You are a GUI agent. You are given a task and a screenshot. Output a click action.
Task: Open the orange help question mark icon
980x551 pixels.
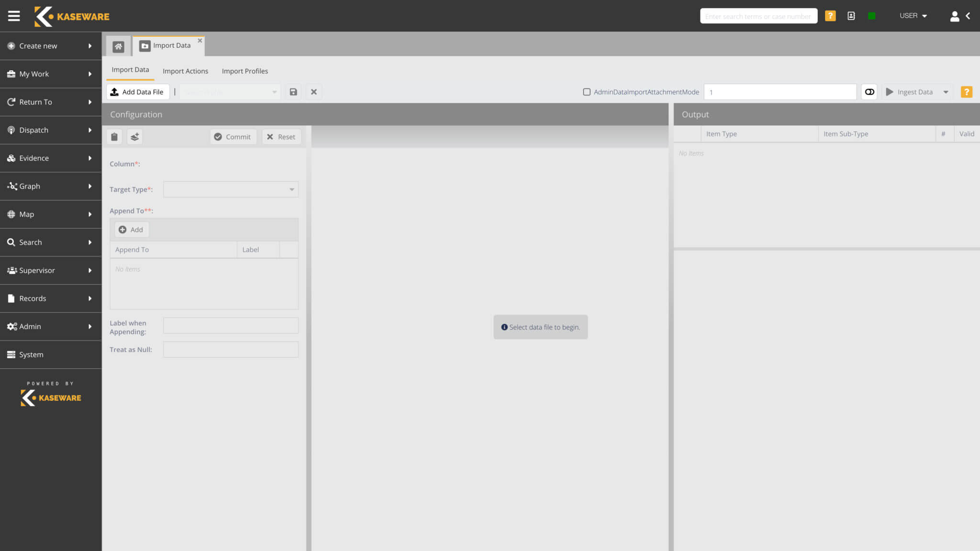tap(830, 15)
